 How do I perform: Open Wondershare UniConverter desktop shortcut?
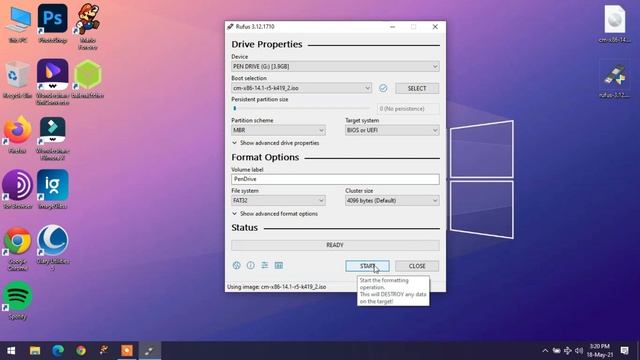tap(53, 82)
